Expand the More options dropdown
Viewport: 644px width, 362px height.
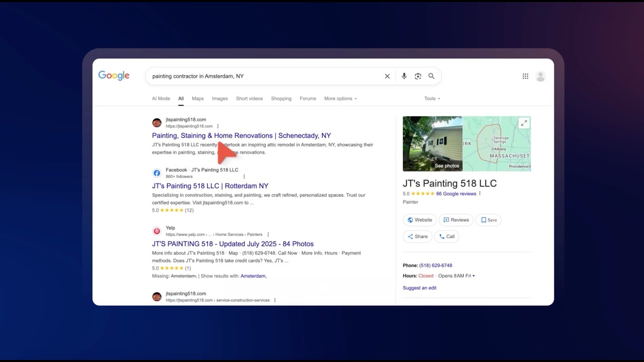coord(341,99)
